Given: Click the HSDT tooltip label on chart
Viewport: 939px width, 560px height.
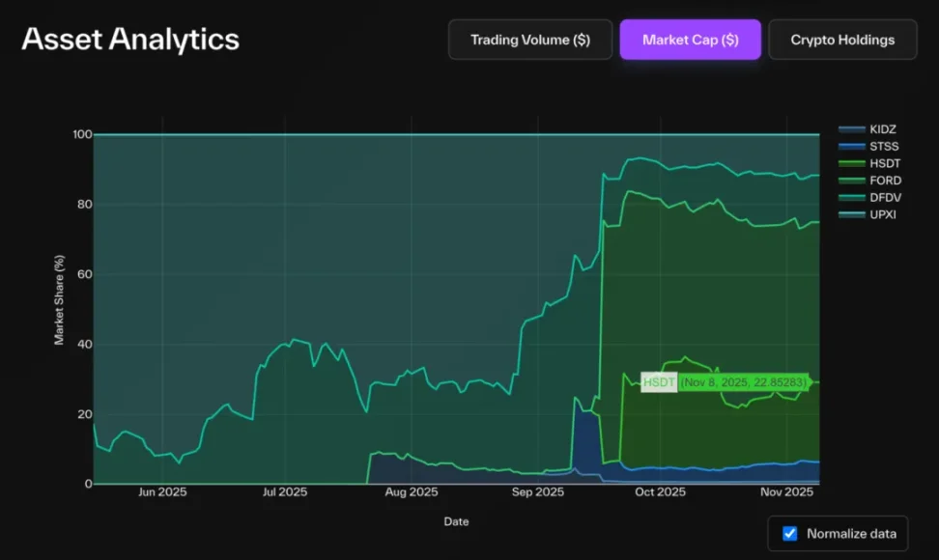Looking at the screenshot, I should point(659,382).
